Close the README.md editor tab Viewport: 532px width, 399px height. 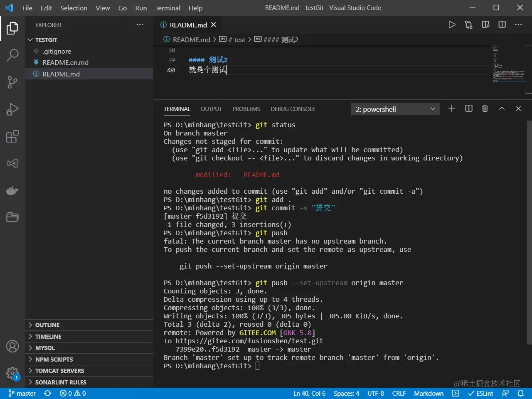pos(214,25)
